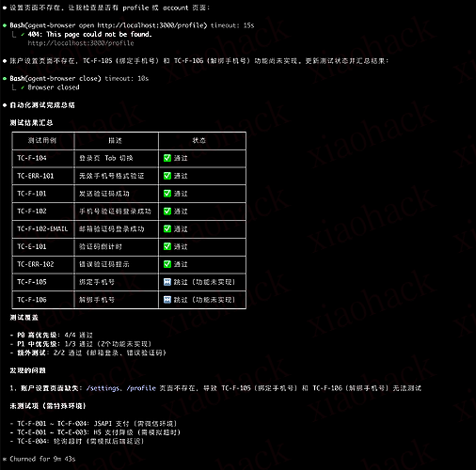
Task: Click the white bullet before 自动化测试完成总结
Action: tap(5, 105)
